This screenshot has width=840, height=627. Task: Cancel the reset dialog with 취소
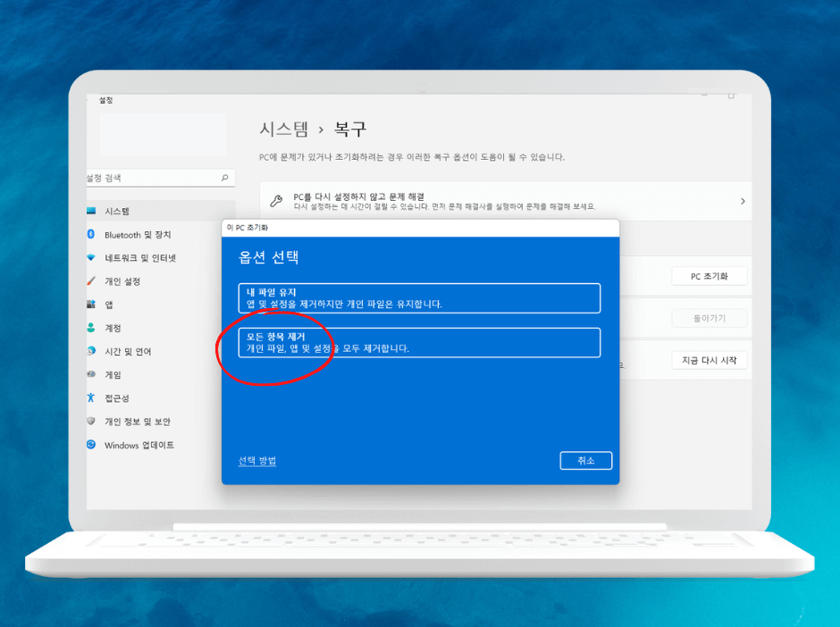click(586, 460)
